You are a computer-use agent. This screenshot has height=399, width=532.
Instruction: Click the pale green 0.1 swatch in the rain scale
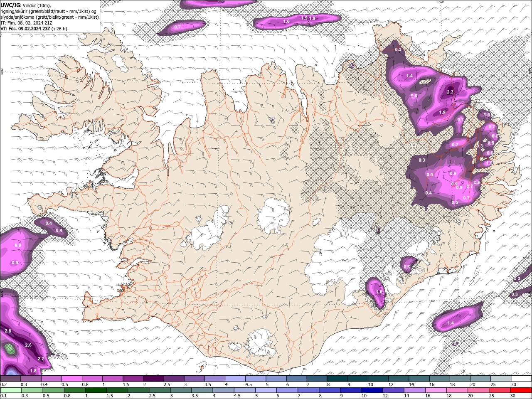click(11, 390)
